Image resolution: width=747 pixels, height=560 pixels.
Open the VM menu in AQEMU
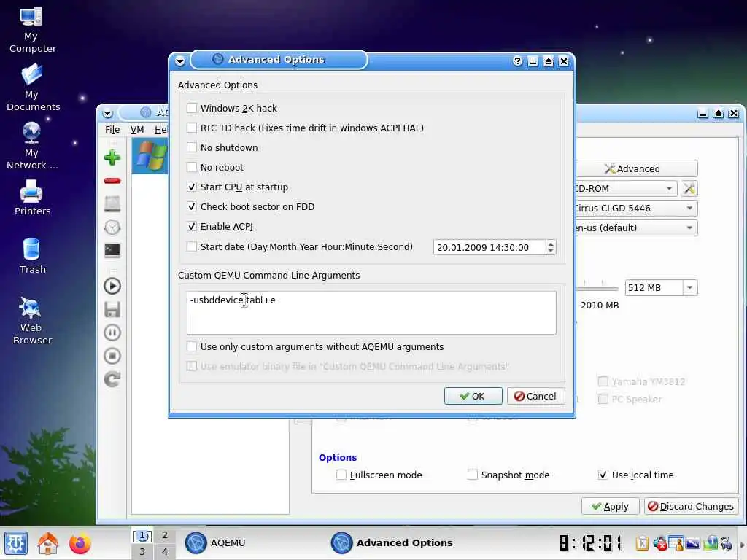coord(137,130)
